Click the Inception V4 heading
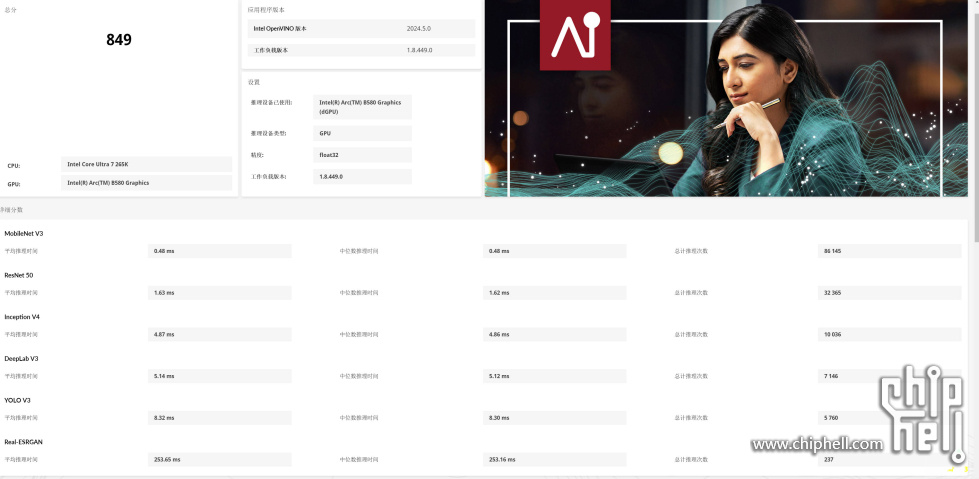 tap(22, 317)
